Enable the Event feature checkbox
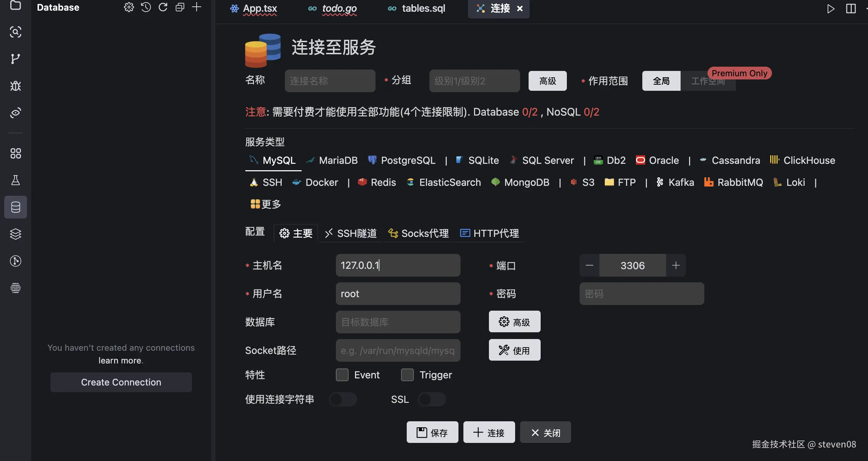 [342, 375]
